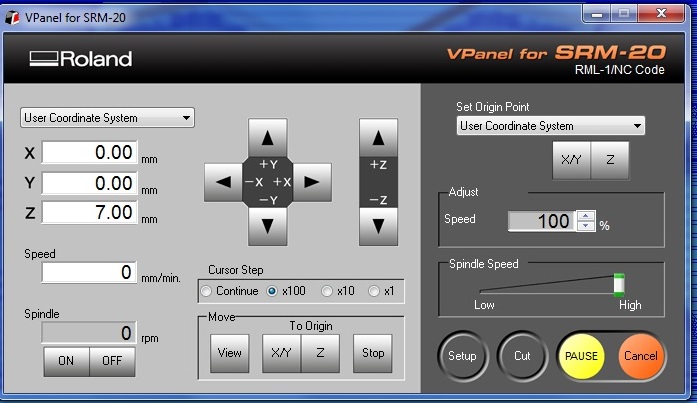Decrease Adjust Speed percentage with down arrow

(x=586, y=226)
